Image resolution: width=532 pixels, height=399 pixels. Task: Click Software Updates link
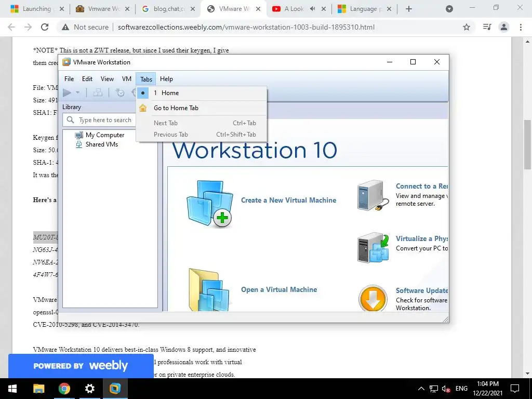[422, 290]
